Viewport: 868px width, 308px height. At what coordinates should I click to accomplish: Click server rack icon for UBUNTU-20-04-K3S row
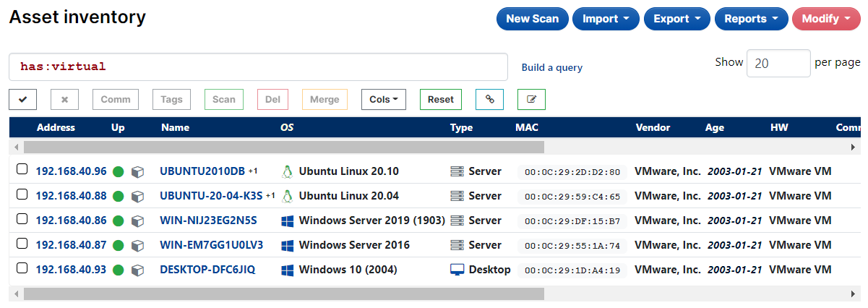tap(457, 196)
